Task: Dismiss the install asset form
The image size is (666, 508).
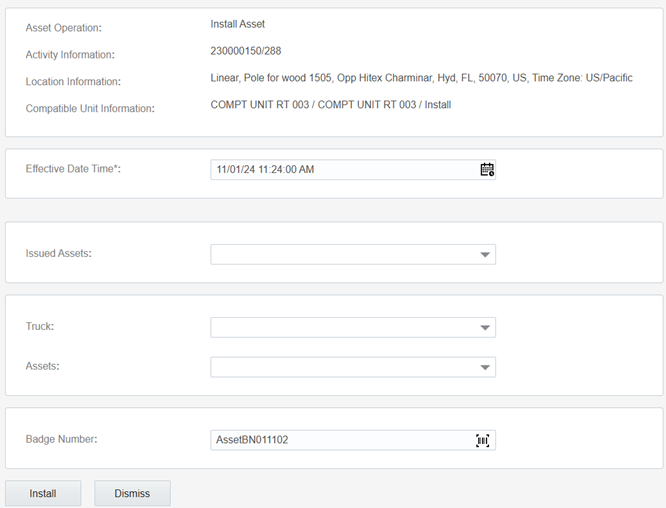Action: point(132,493)
